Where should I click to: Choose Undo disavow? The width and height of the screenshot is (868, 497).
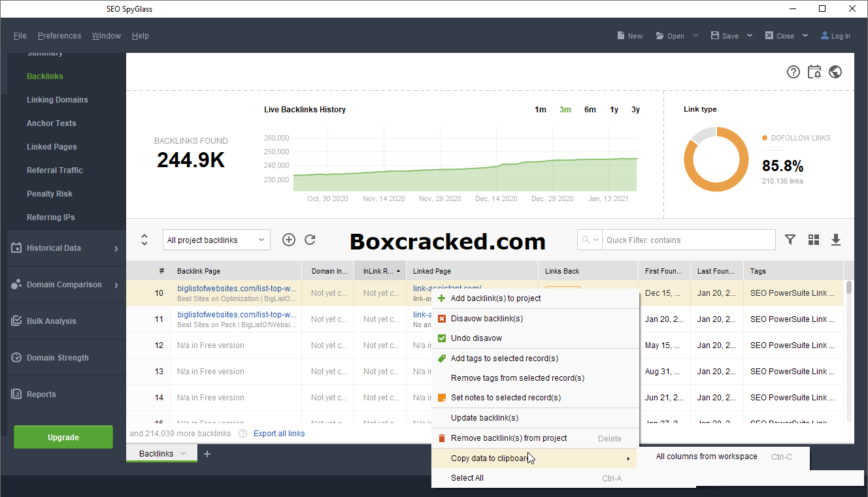[x=535, y=338]
